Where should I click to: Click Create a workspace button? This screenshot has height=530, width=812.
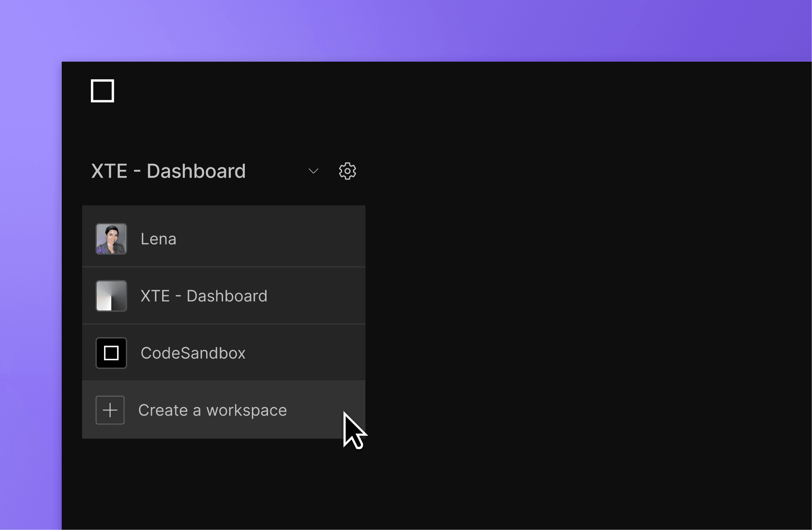tap(212, 410)
